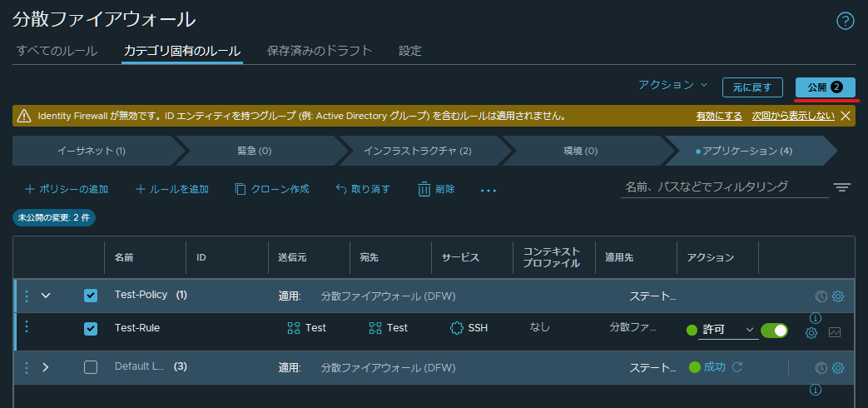
Task: Open the 許可 action dropdown
Action: [x=728, y=330]
